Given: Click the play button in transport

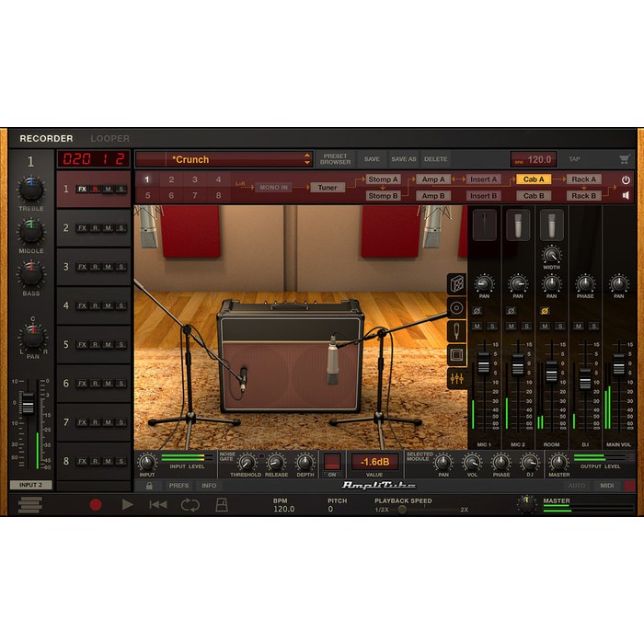Looking at the screenshot, I should [127, 504].
